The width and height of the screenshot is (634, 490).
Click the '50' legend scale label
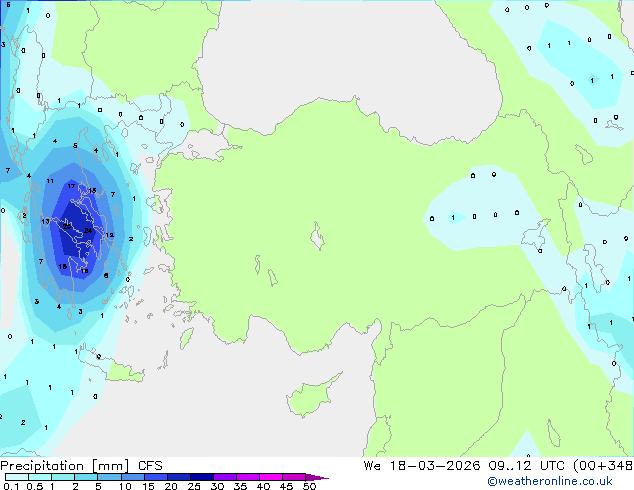tap(309, 486)
